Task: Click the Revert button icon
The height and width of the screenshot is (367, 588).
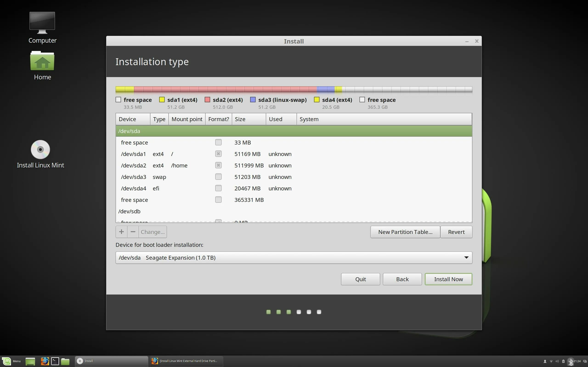Action: click(456, 232)
